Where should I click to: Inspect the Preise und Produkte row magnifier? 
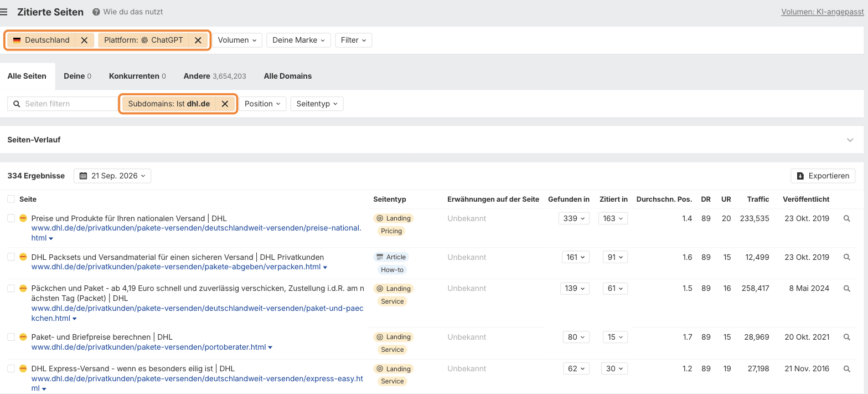pyautogui.click(x=846, y=218)
